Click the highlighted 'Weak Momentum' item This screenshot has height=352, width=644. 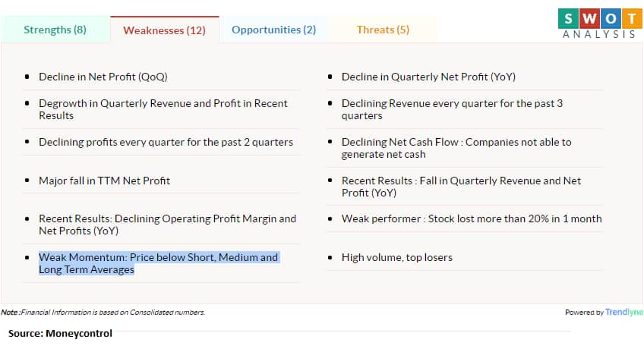coord(158,263)
